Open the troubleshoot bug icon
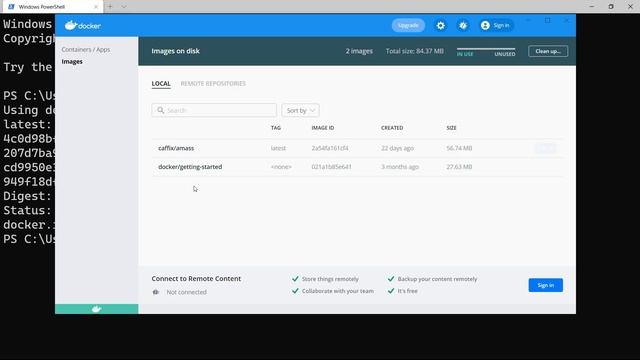Viewport: 640px width, 360px height. click(x=463, y=25)
